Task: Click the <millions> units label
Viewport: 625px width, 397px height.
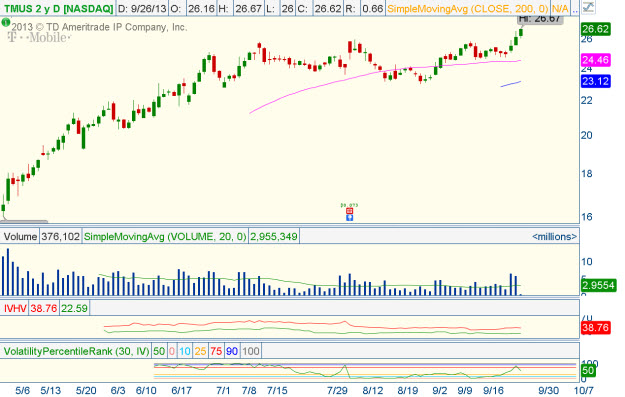Action: pyautogui.click(x=554, y=237)
